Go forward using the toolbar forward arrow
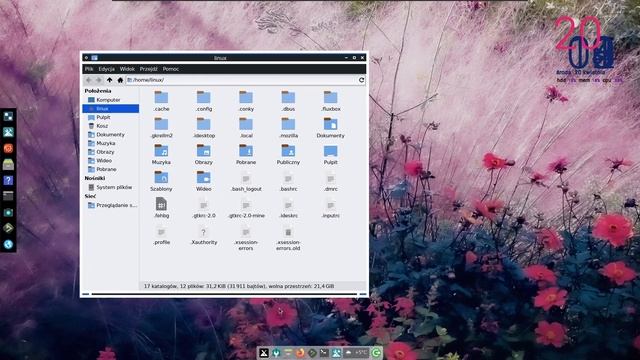Viewport: 640px width, 360px height. (x=98, y=80)
